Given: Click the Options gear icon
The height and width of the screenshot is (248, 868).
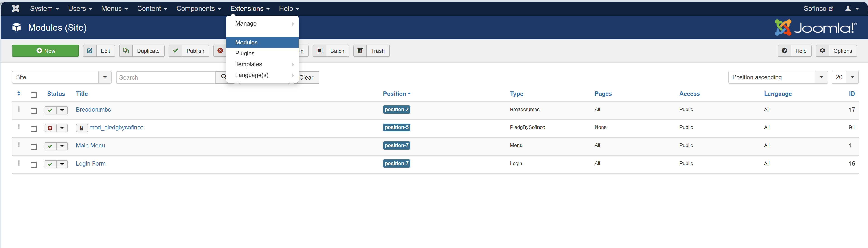Looking at the screenshot, I should tap(822, 51).
